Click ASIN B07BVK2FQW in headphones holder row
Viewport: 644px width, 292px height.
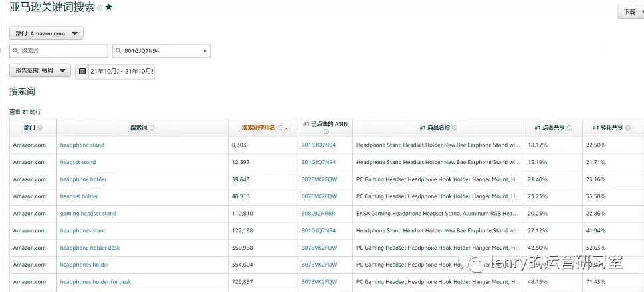[319, 265]
